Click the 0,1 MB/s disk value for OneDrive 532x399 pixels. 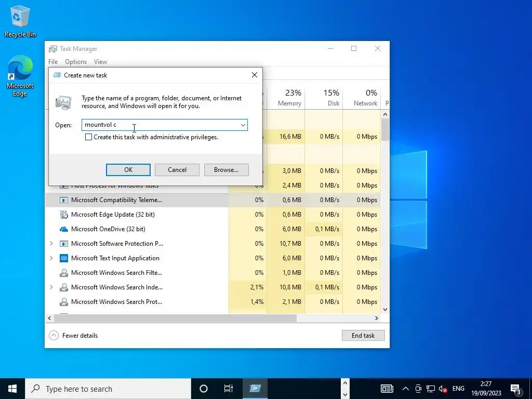[x=327, y=229]
